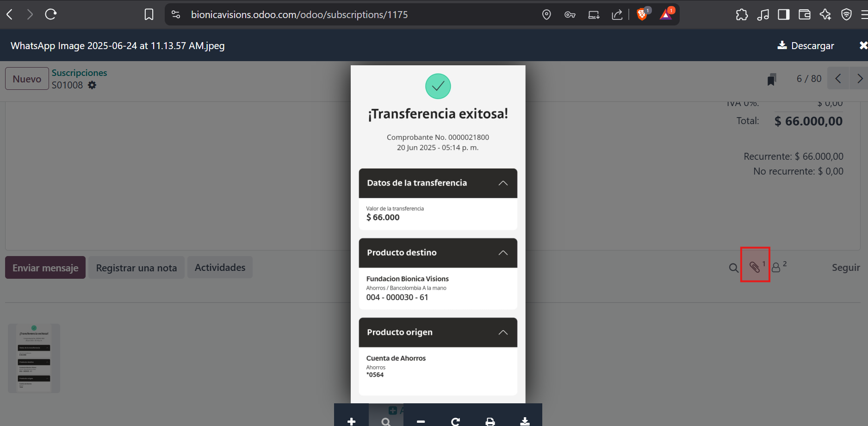Viewport: 868px width, 426px height.
Task: Switch to the 'Registrar una nota' tab
Action: coord(136,268)
